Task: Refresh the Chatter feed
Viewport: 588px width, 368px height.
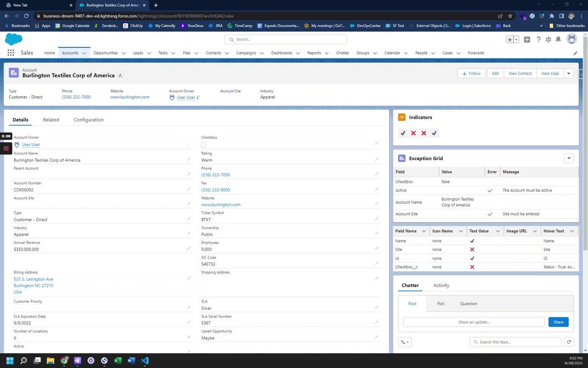Action: (569, 342)
